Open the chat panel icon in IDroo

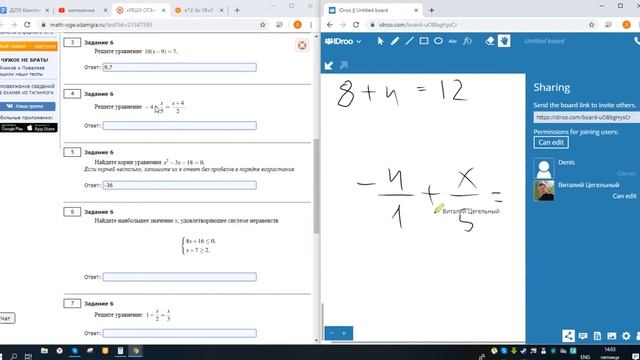pyautogui.click(x=583, y=336)
